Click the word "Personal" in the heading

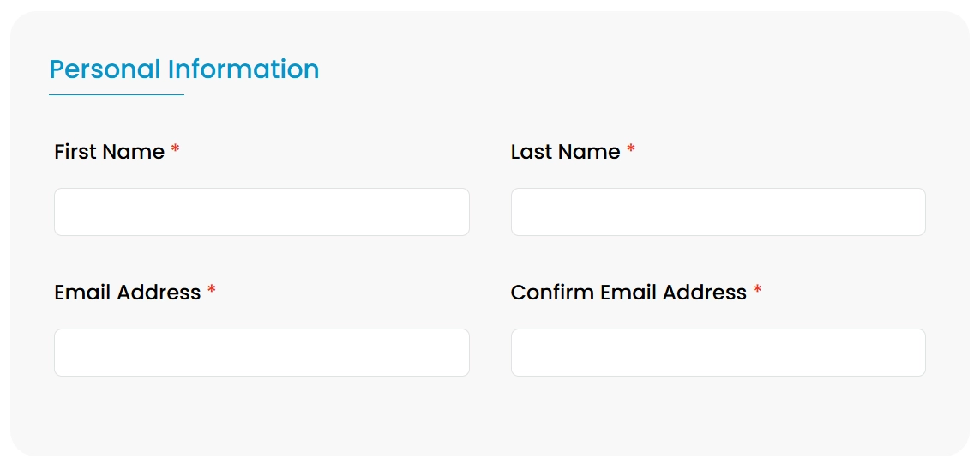tap(105, 69)
